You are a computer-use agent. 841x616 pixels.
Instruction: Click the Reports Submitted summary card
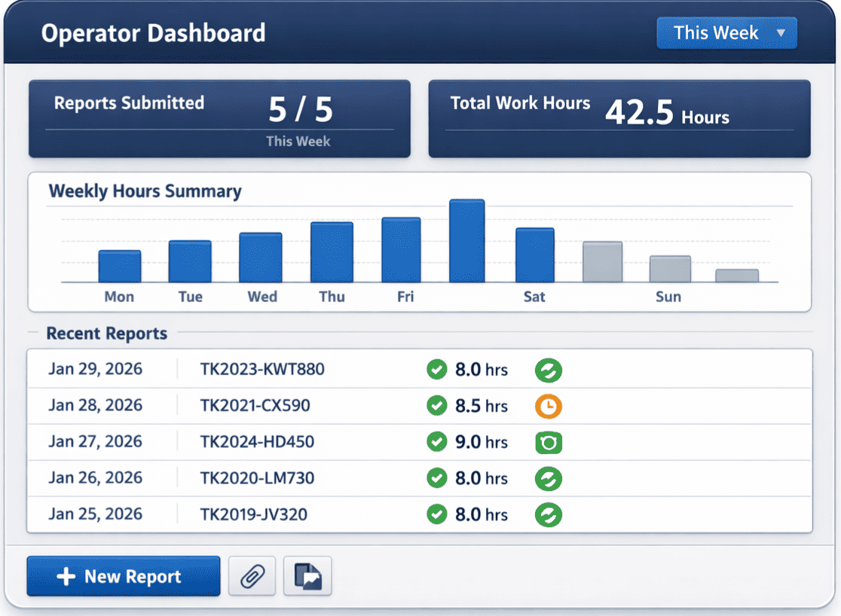(219, 119)
